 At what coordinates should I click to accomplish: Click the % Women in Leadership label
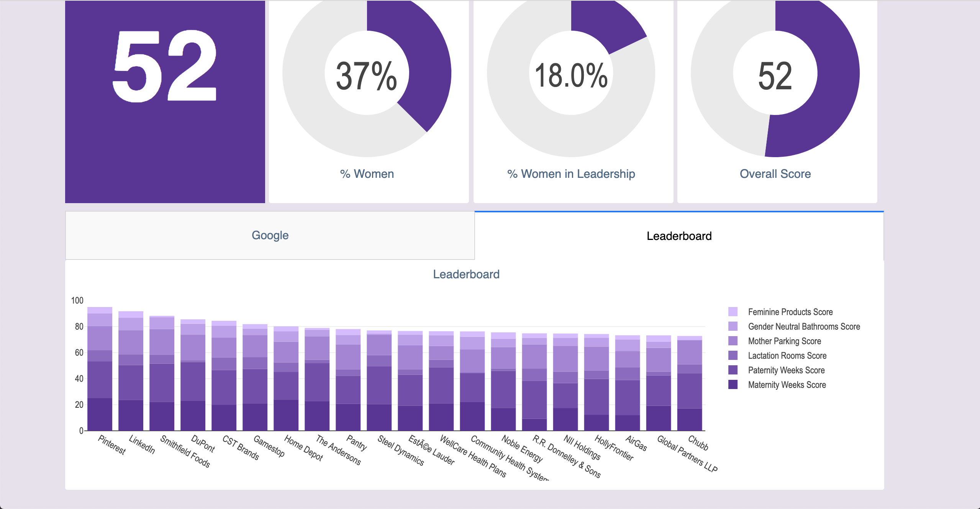[571, 174]
